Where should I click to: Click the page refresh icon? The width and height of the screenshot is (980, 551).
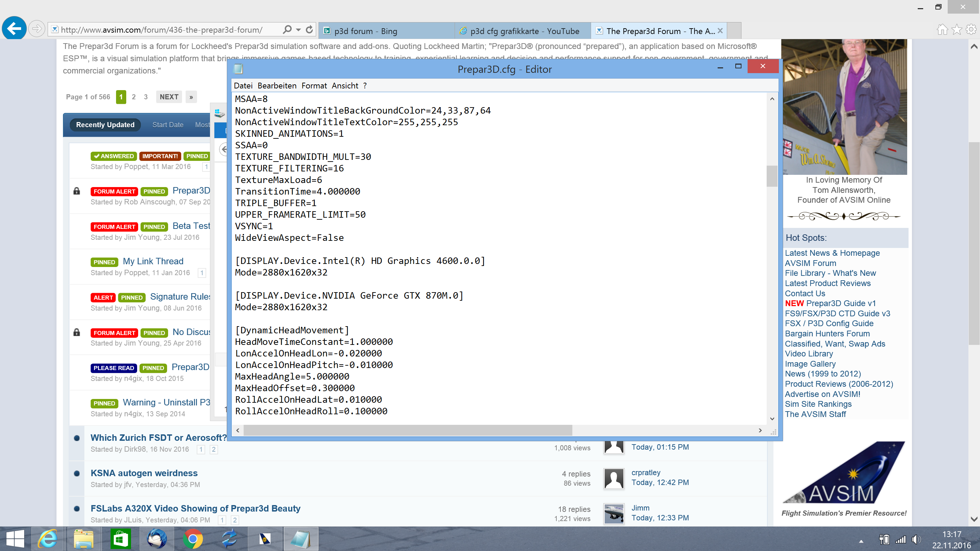[x=309, y=29]
